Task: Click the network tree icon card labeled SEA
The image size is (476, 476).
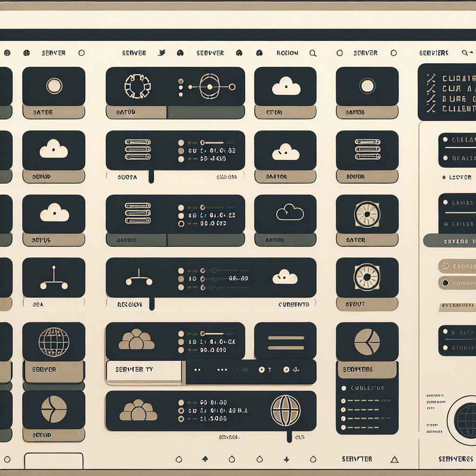Action: (54, 277)
